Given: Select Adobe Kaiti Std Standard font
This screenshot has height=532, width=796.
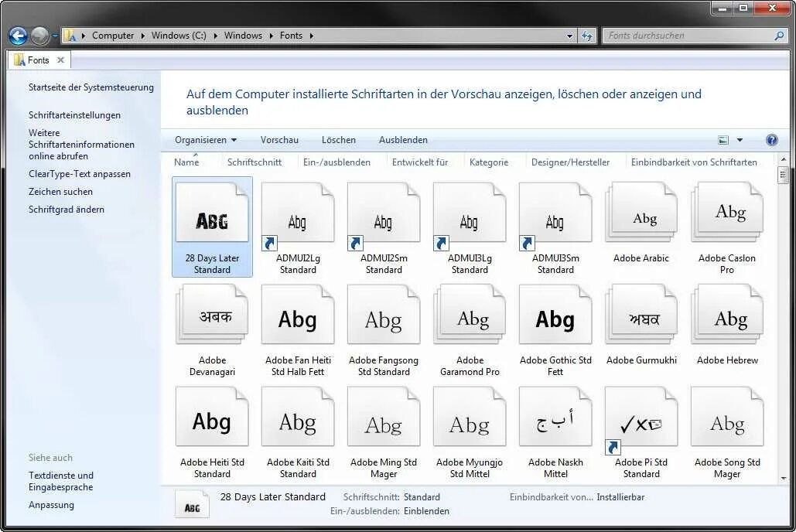Looking at the screenshot, I should 298,432.
